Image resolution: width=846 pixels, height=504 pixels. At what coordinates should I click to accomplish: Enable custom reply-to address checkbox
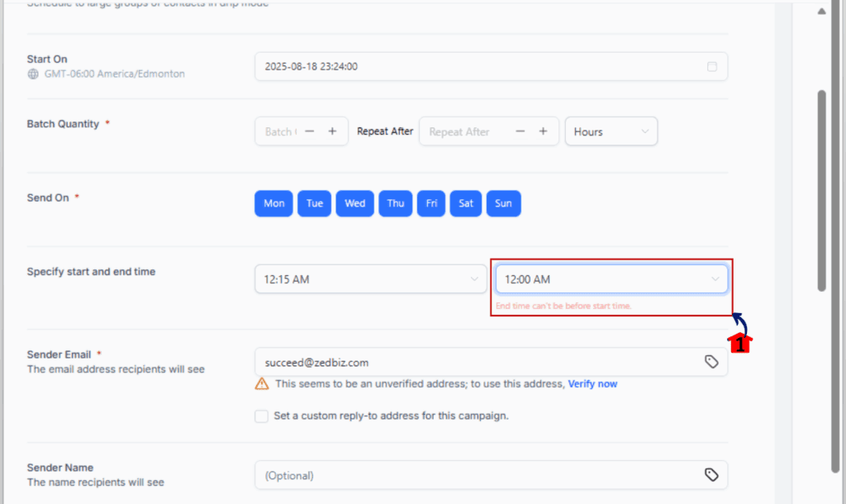click(262, 416)
